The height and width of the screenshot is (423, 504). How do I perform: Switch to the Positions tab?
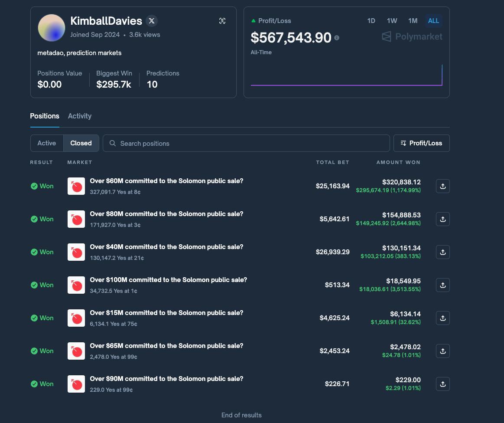tap(45, 116)
